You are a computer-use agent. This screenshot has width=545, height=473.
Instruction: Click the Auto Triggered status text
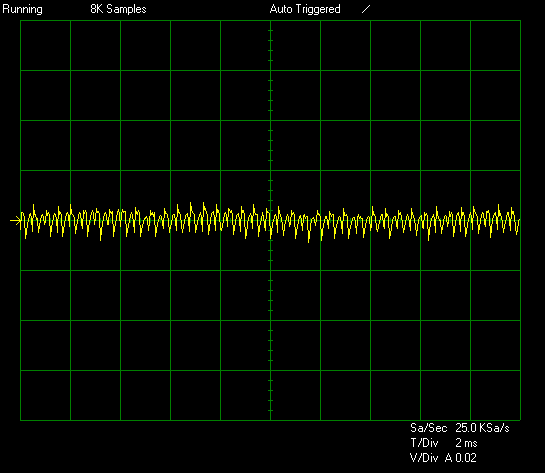tap(305, 9)
